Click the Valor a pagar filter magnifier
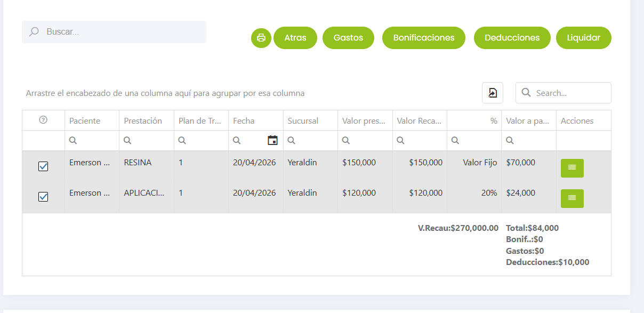 [x=510, y=140]
